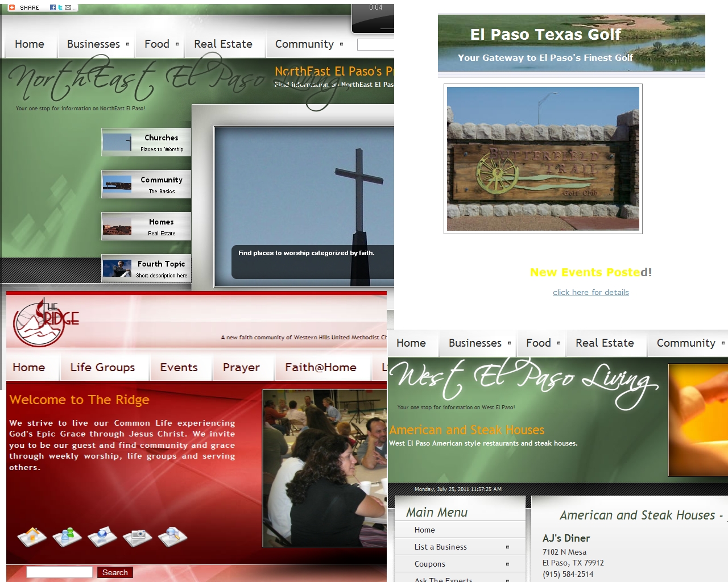The width and height of the screenshot is (728, 582).
Task: Open Prayer tab on The Ridge
Action: click(x=241, y=367)
